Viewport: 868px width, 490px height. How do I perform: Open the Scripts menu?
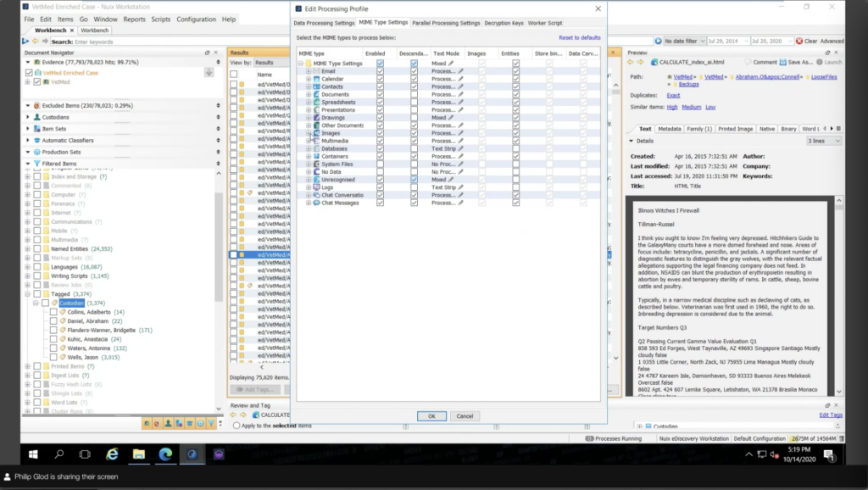(x=160, y=19)
